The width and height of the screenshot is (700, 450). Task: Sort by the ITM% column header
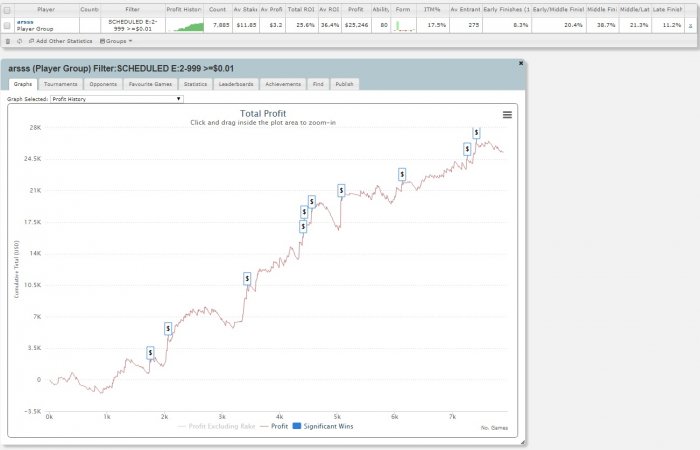[x=432, y=9]
